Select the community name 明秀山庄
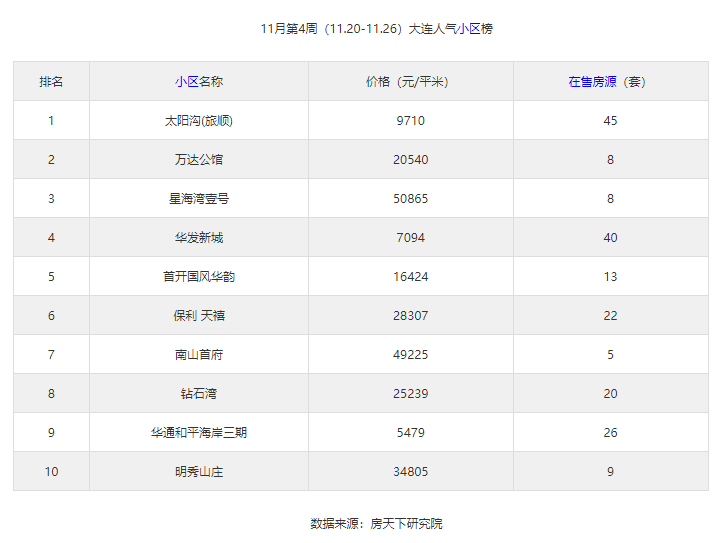 [199, 471]
